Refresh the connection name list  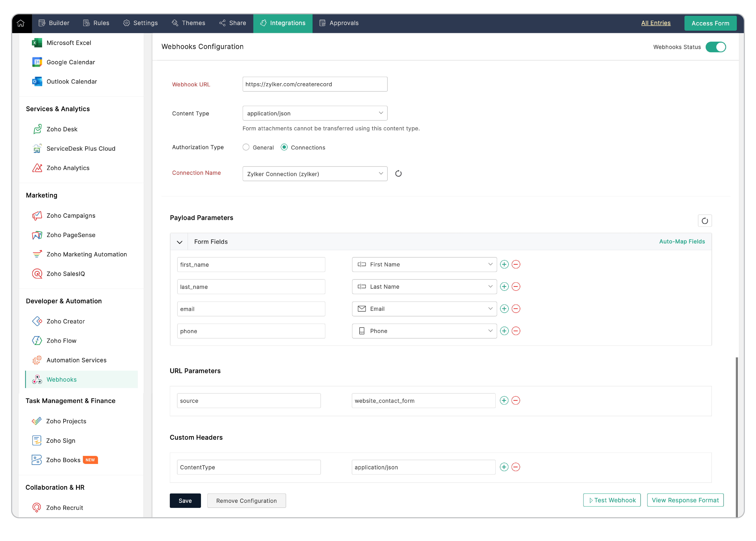(398, 174)
